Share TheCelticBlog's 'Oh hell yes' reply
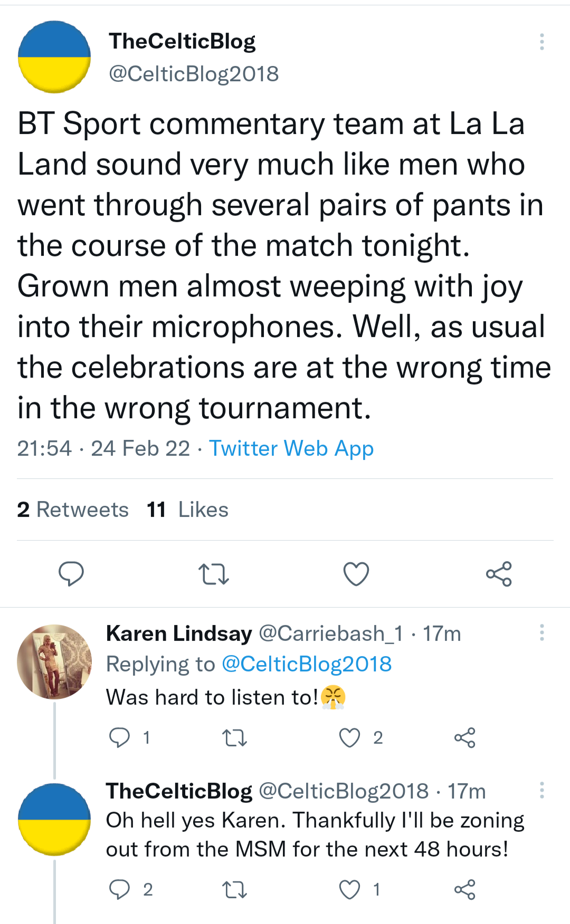The image size is (570, 924). point(464,890)
